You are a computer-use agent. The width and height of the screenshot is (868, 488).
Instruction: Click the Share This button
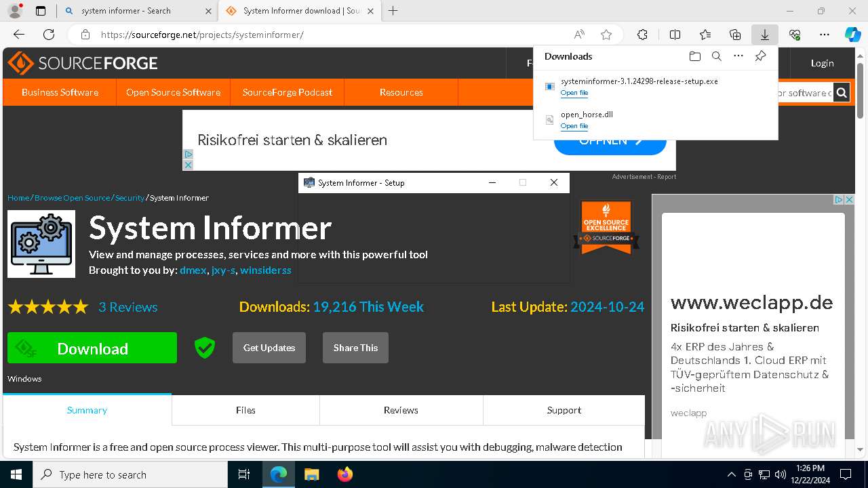pyautogui.click(x=355, y=348)
